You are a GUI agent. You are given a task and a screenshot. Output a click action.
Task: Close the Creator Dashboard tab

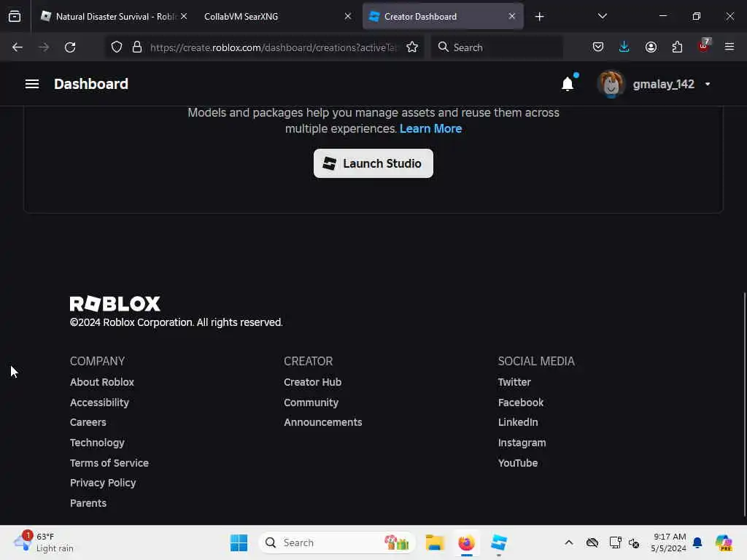pos(511,16)
